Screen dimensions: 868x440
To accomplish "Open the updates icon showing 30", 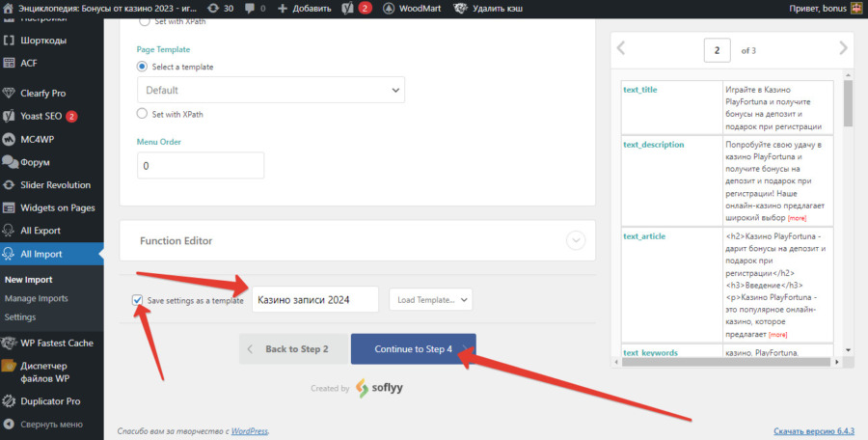I will (213, 9).
